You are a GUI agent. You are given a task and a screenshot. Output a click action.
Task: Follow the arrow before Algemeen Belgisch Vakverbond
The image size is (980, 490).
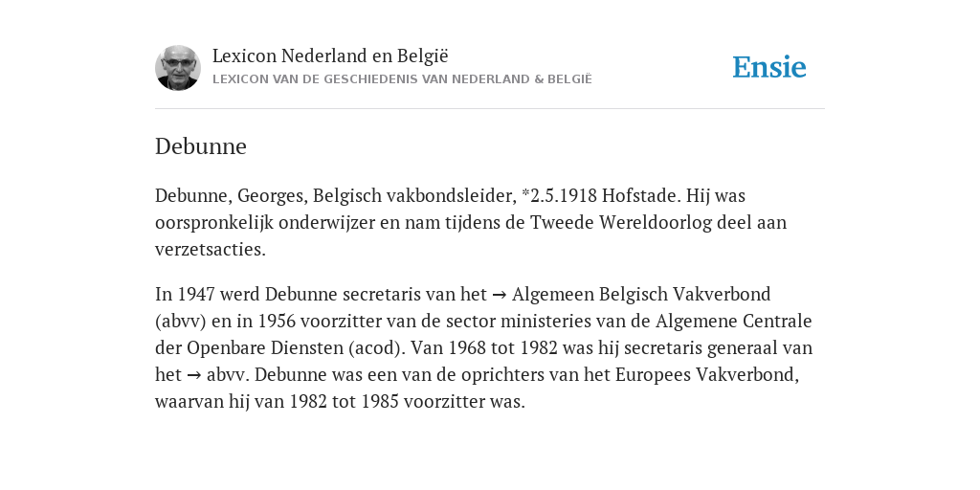tap(500, 295)
